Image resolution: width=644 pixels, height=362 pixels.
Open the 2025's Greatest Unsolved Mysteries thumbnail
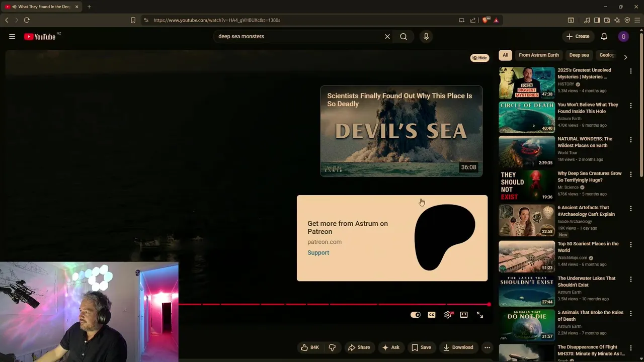point(527,83)
